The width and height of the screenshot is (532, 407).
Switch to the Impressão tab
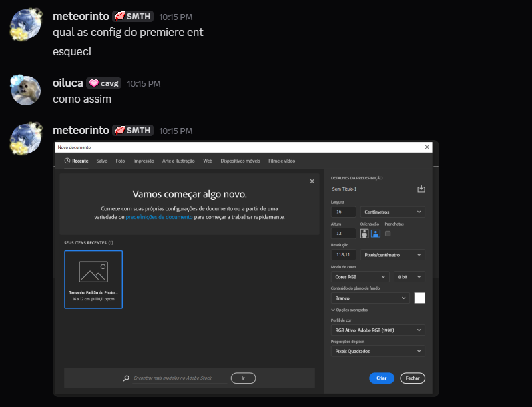click(x=144, y=161)
